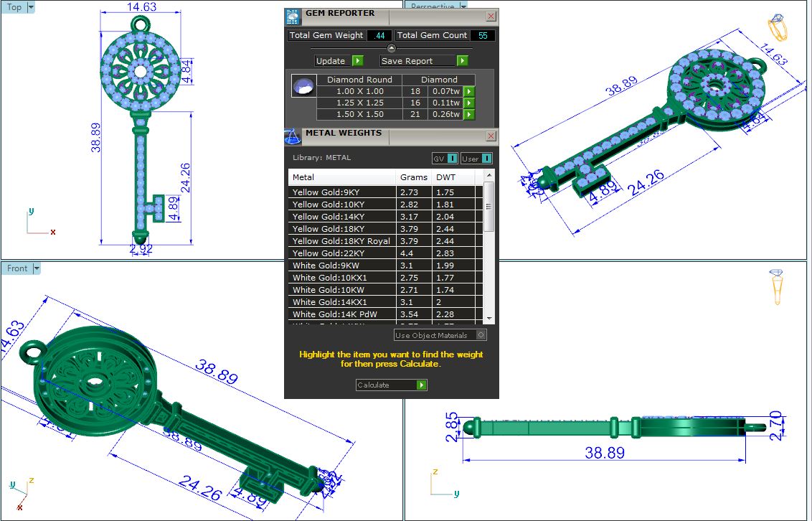Click the Diamond Round header cell
The width and height of the screenshot is (812, 521).
pyautogui.click(x=359, y=80)
